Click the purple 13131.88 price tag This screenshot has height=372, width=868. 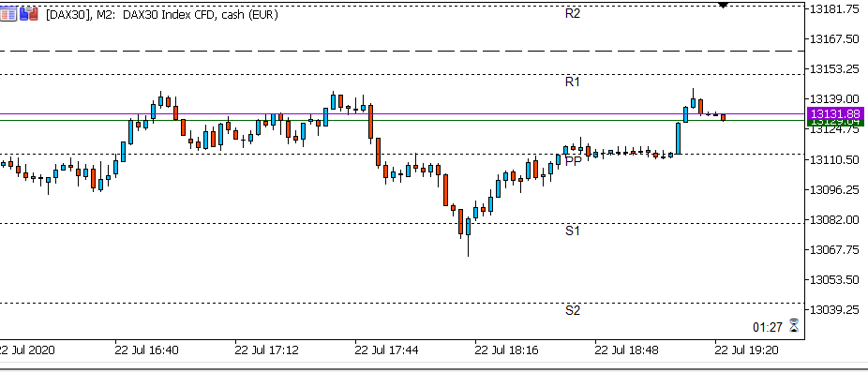coord(836,114)
